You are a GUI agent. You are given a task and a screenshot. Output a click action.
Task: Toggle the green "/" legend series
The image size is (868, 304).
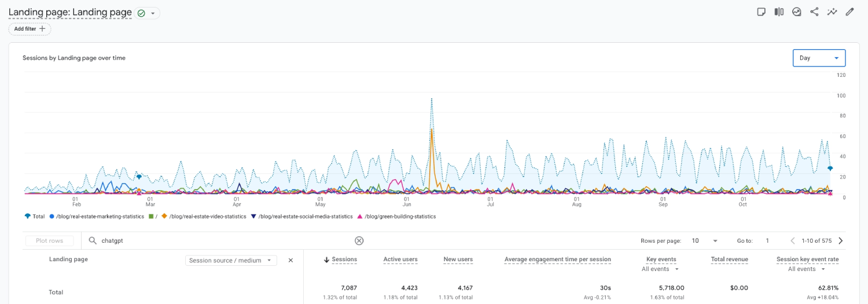[153, 217]
